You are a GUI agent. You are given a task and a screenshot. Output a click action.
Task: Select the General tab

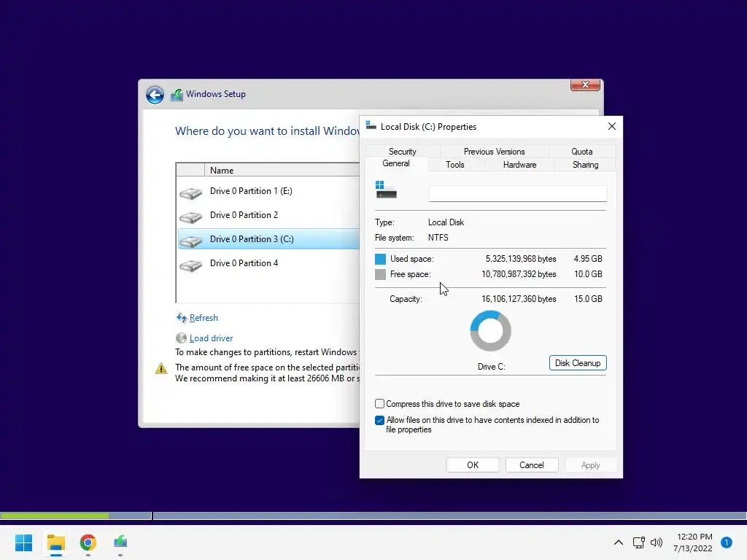(396, 163)
